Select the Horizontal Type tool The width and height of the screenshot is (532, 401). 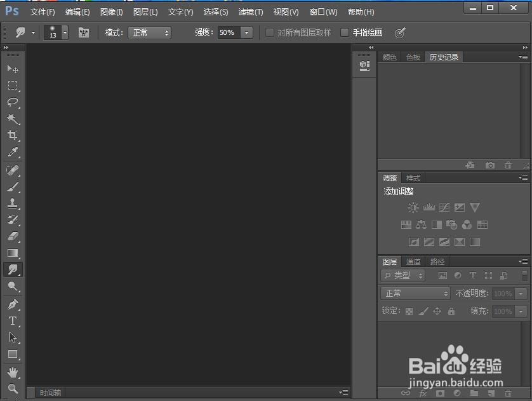point(13,321)
